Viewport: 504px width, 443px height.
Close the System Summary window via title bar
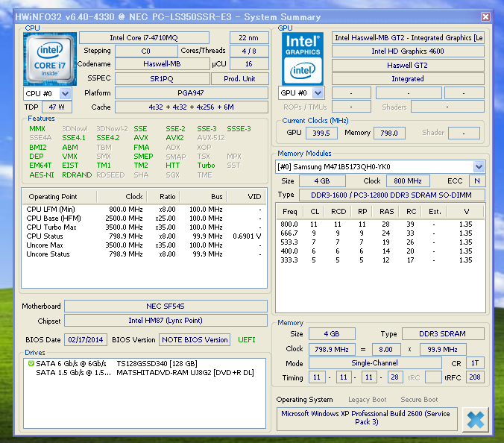pos(485,16)
